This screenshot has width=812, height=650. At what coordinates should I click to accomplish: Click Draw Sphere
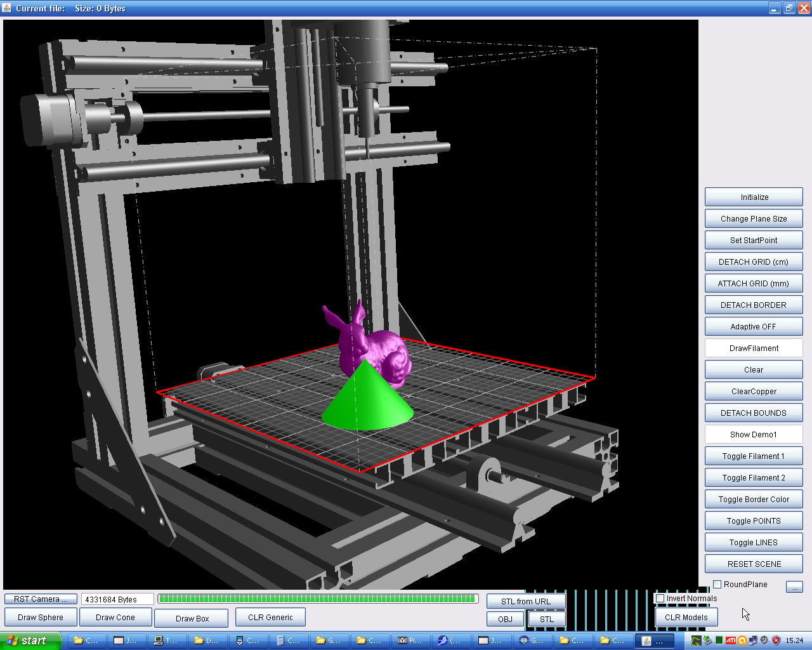pos(41,617)
